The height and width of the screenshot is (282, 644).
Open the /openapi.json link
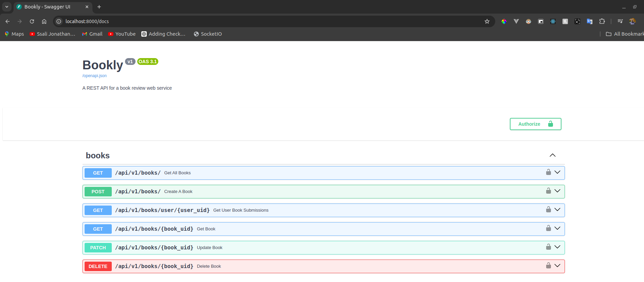94,76
